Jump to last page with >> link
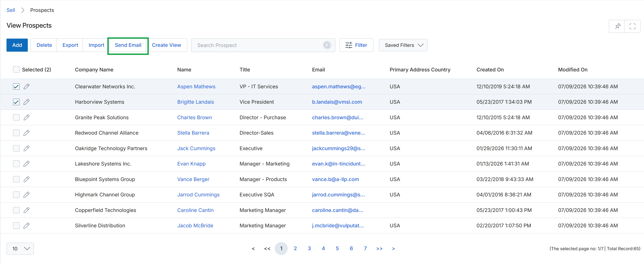The width and height of the screenshot is (644, 264). (x=379, y=248)
